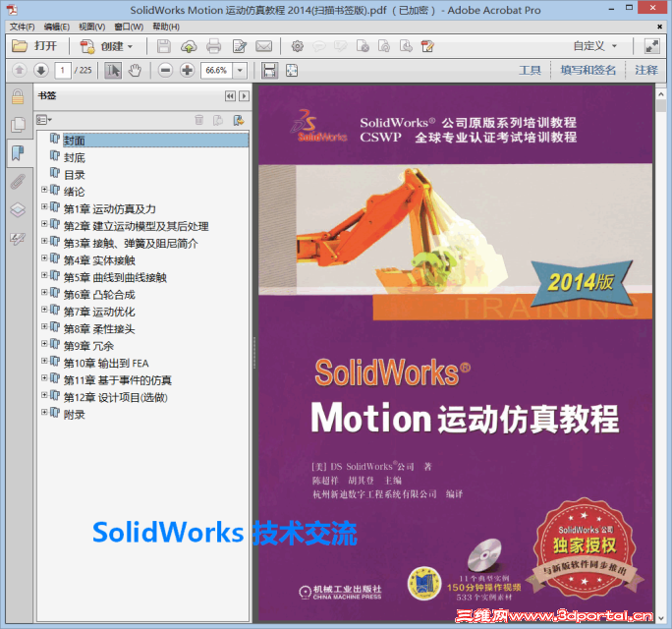Open the 工具 tools pane
Image resolution: width=672 pixels, height=629 pixels.
click(530, 70)
